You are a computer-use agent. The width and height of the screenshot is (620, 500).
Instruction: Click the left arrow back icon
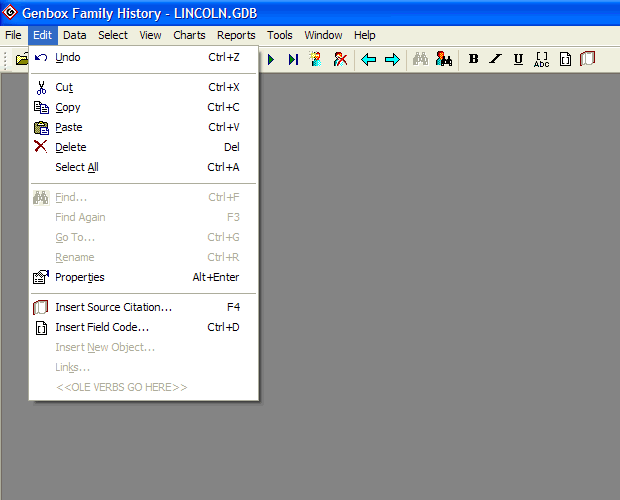[369, 59]
